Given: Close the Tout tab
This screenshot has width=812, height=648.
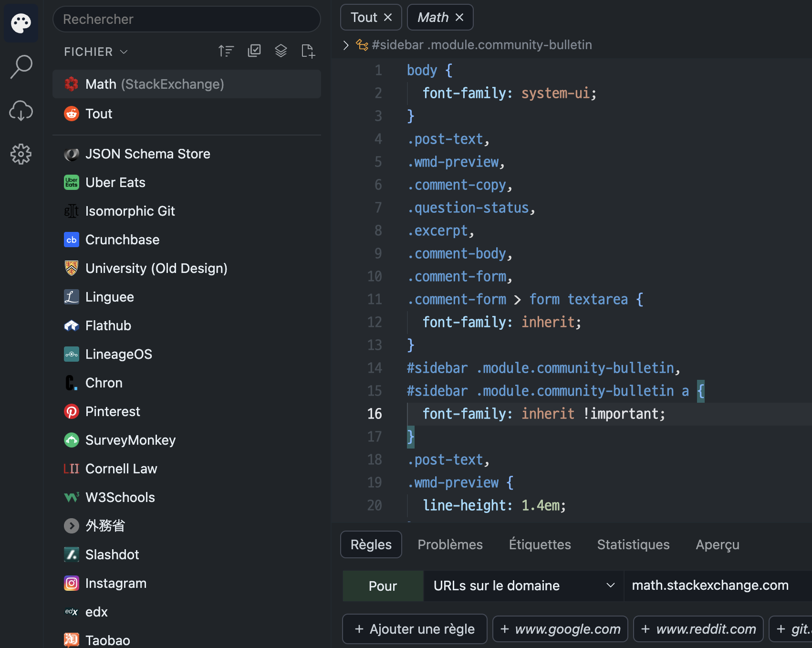Looking at the screenshot, I should point(388,17).
